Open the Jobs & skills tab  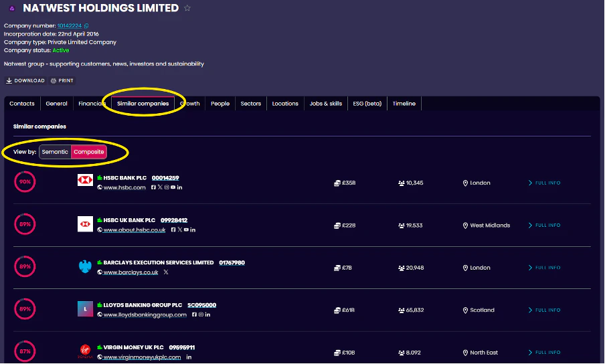[x=326, y=103]
